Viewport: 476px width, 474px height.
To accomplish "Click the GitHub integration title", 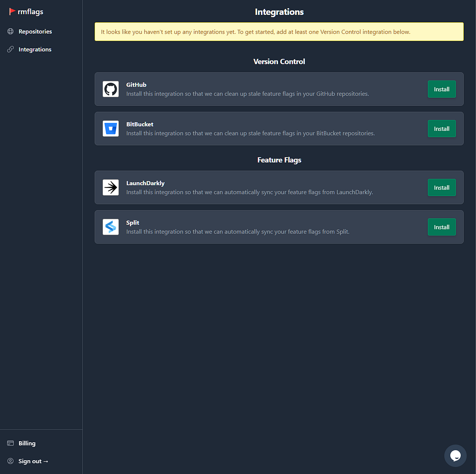I will 136,85.
